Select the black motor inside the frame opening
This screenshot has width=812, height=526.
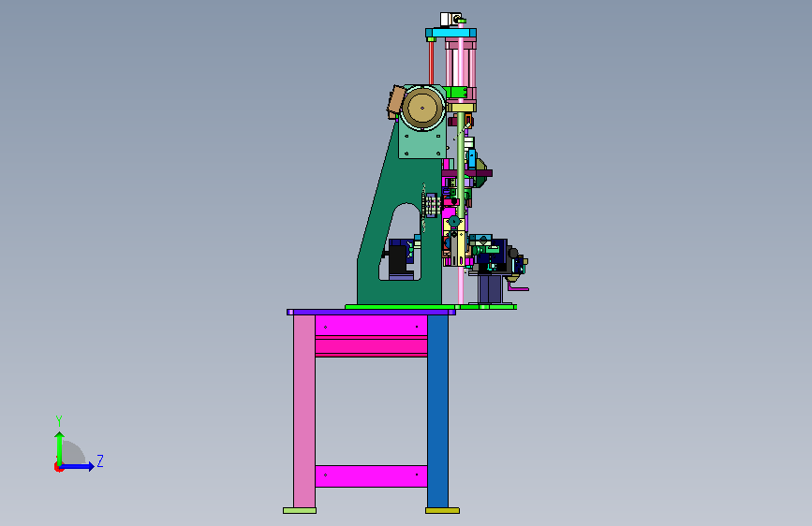[398, 259]
